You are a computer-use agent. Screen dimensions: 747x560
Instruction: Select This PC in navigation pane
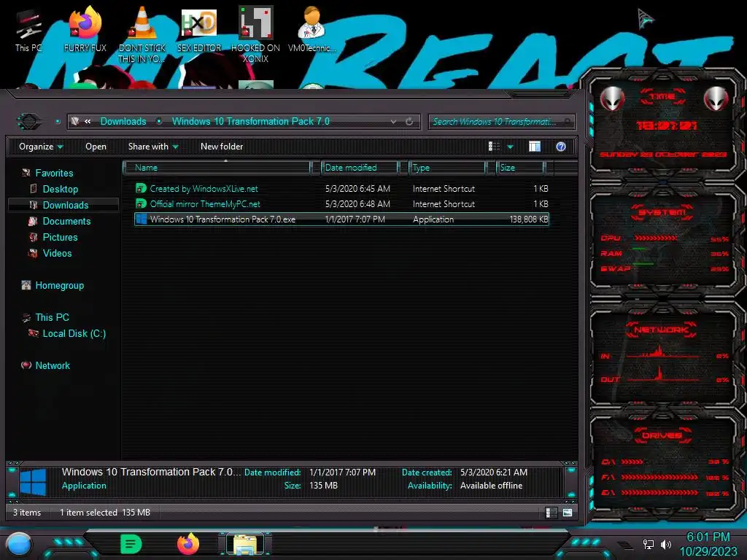pos(52,318)
